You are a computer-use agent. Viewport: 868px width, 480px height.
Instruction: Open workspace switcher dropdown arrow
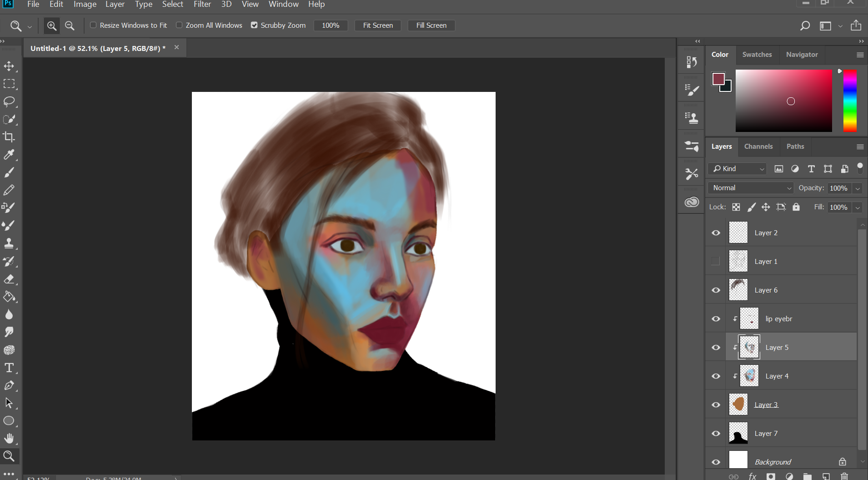(840, 26)
